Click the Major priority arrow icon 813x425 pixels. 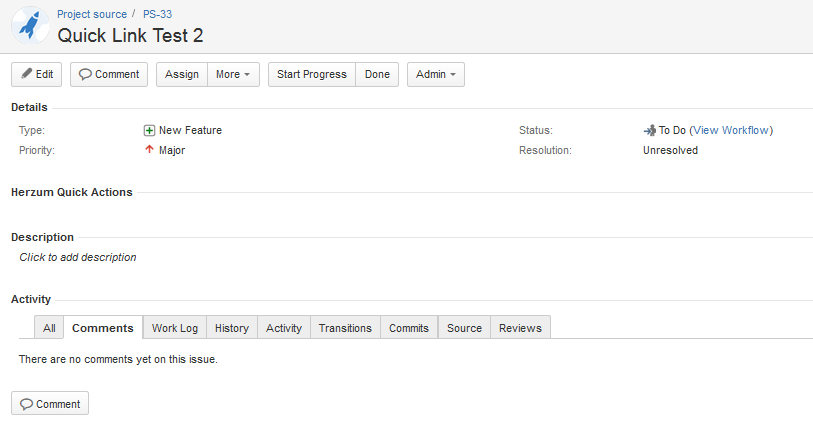149,150
